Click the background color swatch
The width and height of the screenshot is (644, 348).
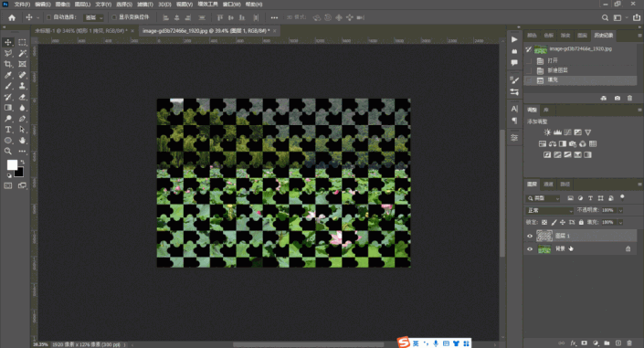(19, 172)
